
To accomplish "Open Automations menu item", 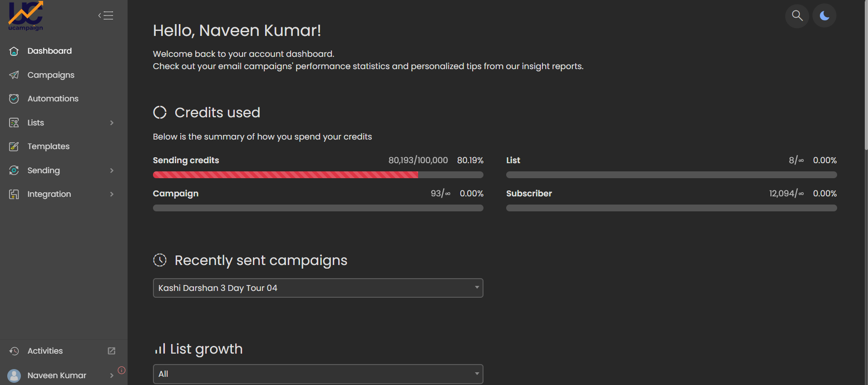I will pos(53,99).
